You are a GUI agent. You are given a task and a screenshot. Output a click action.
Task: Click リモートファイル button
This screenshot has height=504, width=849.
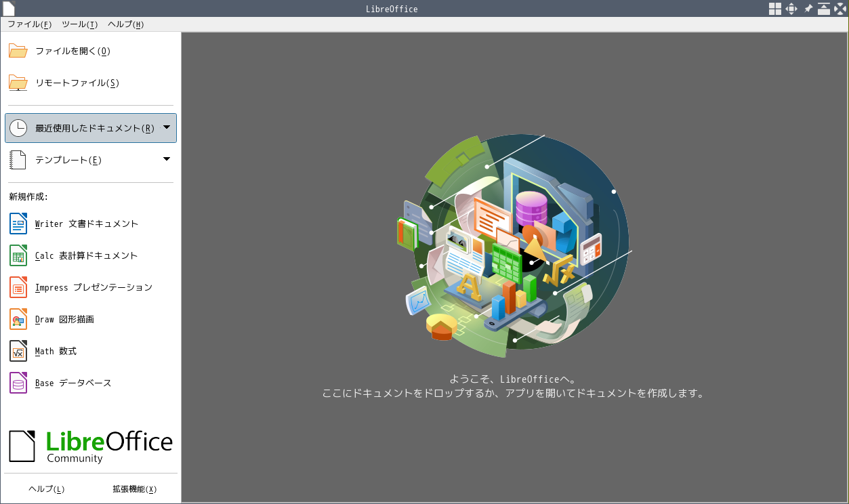coord(91,83)
